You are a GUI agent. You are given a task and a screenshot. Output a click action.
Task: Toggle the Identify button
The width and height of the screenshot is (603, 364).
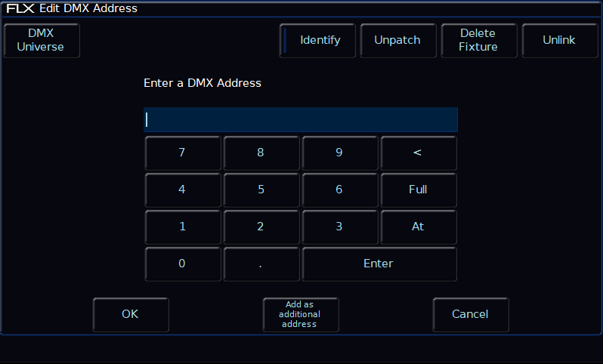[317, 40]
